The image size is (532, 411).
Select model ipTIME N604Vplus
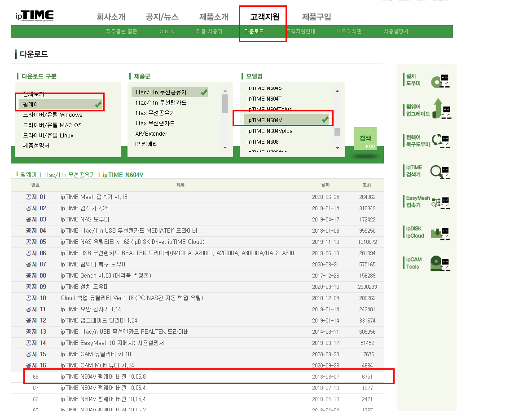click(270, 131)
